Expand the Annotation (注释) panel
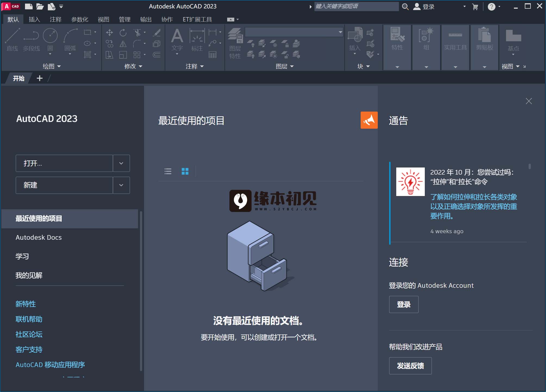This screenshot has height=392, width=546. tap(195, 66)
